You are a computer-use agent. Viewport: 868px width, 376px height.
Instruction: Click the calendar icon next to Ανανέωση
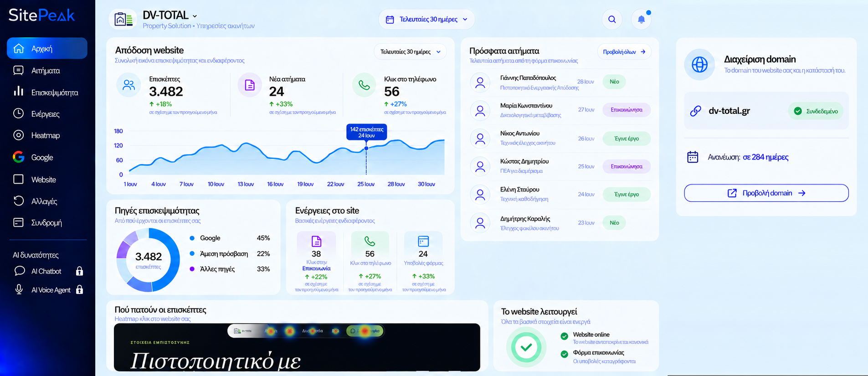tap(693, 157)
